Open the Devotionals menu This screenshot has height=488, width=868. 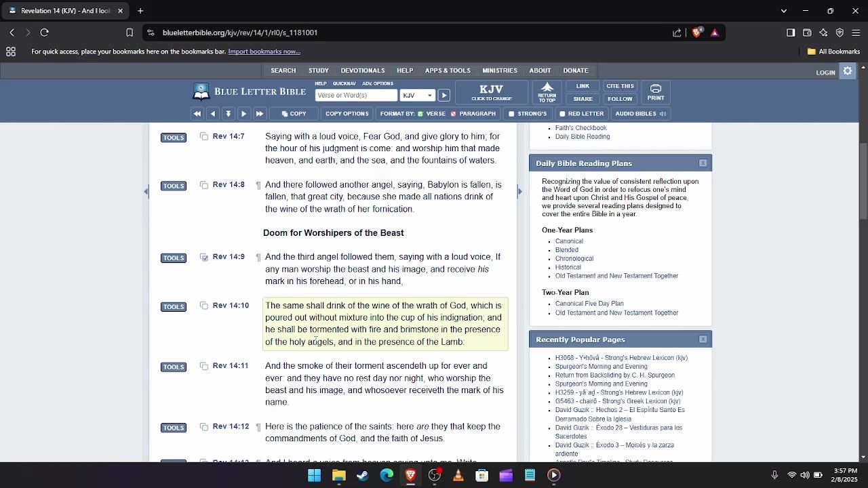click(363, 70)
